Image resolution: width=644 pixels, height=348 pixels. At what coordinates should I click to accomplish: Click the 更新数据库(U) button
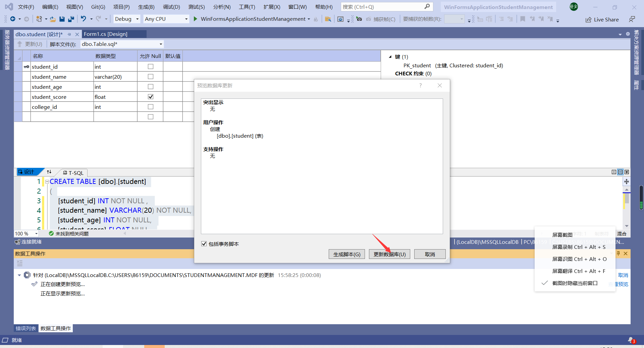tap(389, 254)
